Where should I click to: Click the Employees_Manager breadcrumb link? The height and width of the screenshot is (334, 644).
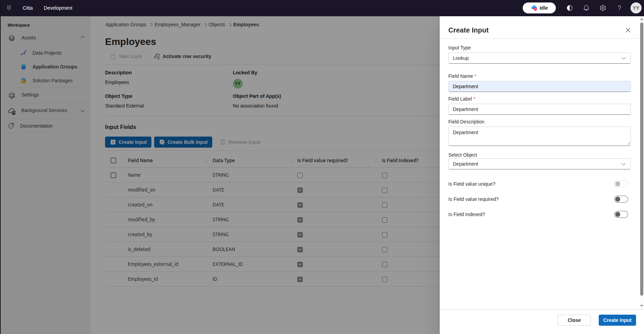(x=177, y=25)
